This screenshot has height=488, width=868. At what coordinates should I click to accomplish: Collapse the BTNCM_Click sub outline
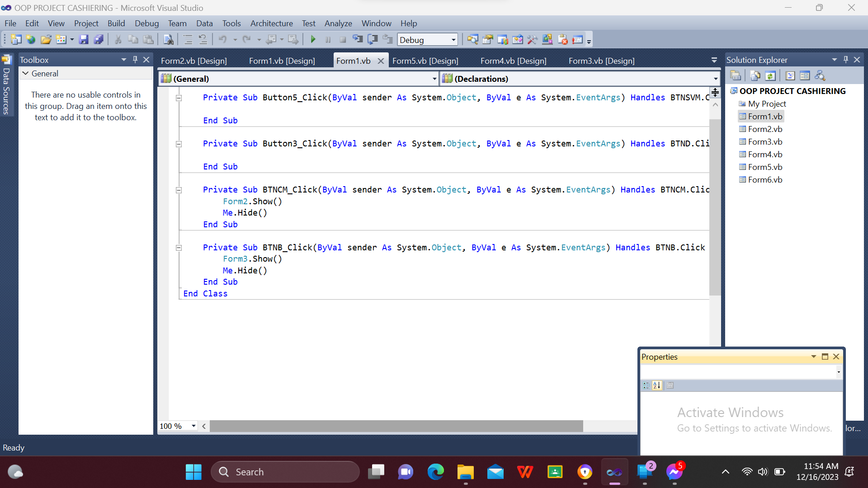point(179,190)
